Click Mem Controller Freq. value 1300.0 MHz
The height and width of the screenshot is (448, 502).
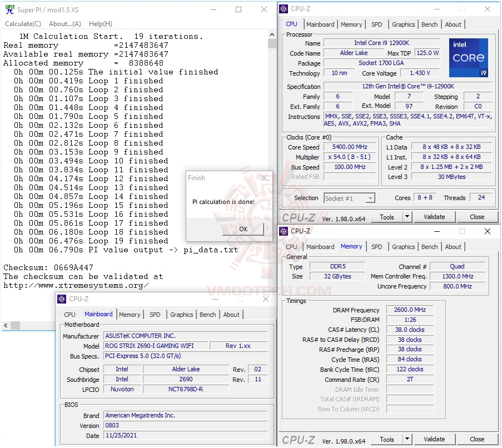point(458,276)
